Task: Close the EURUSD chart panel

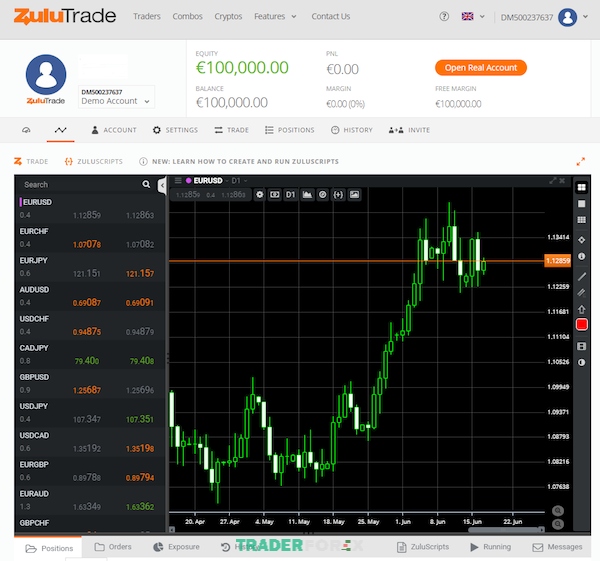Action: [x=562, y=181]
